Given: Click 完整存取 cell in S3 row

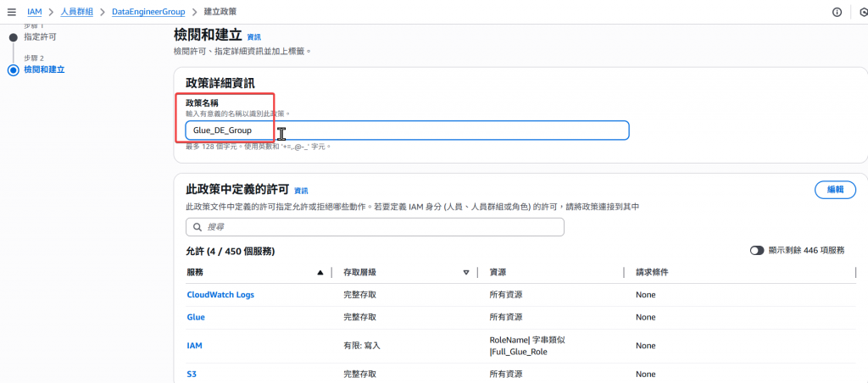Looking at the screenshot, I should 360,375.
